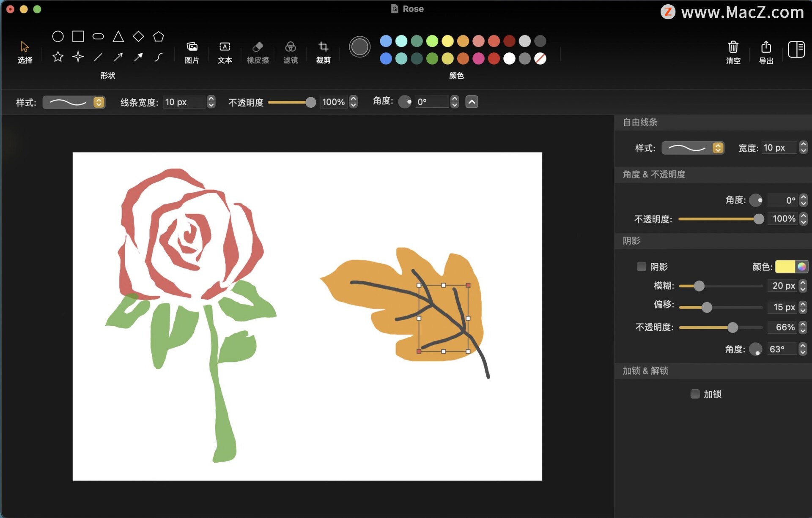The image size is (812, 518).
Task: Pick the five-point star shape
Action: pyautogui.click(x=58, y=57)
